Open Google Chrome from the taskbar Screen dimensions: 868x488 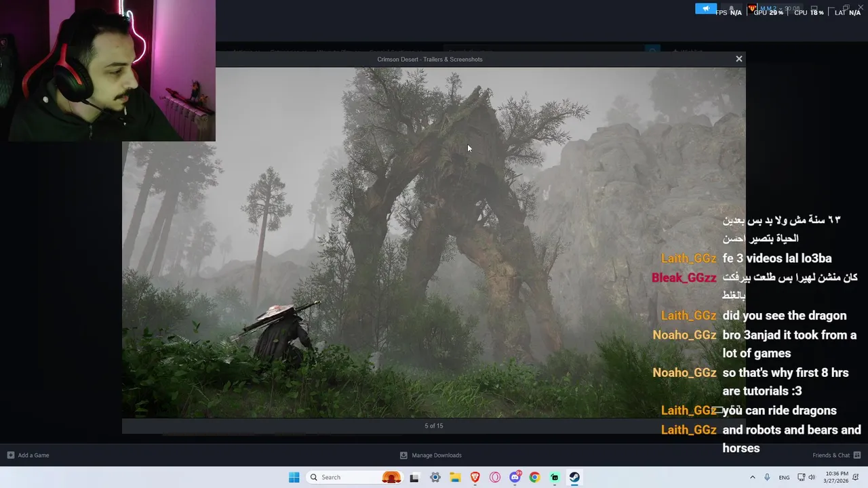534,477
